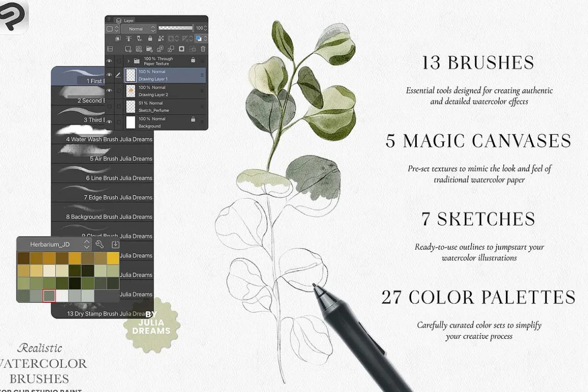Open the Herbarium_JD color set dropdown
588x392 pixels.
[54, 244]
